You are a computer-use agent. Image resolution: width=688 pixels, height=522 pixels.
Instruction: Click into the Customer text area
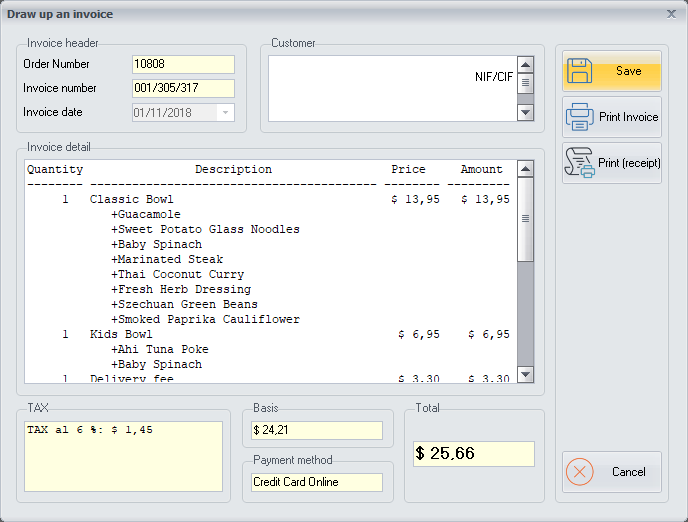tap(392, 88)
